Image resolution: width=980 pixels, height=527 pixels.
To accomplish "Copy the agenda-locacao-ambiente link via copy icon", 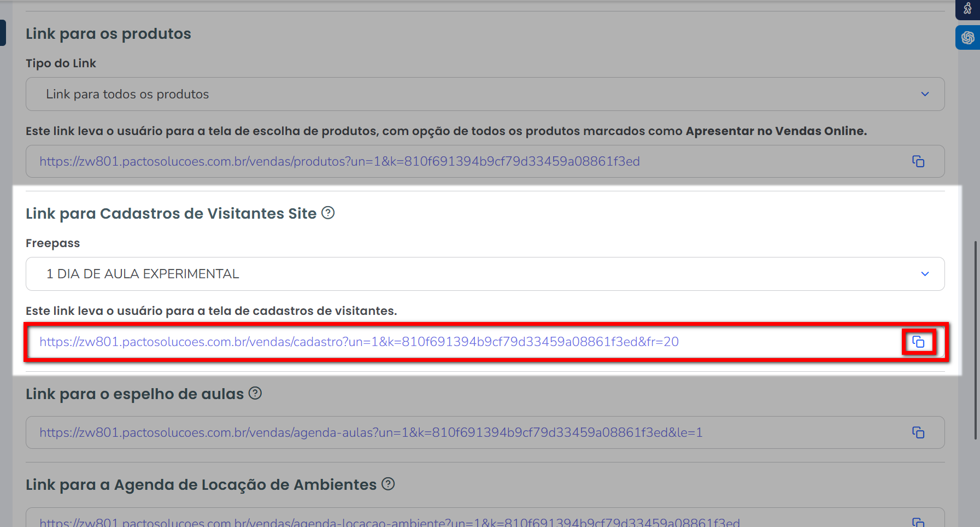I will pyautogui.click(x=918, y=522).
